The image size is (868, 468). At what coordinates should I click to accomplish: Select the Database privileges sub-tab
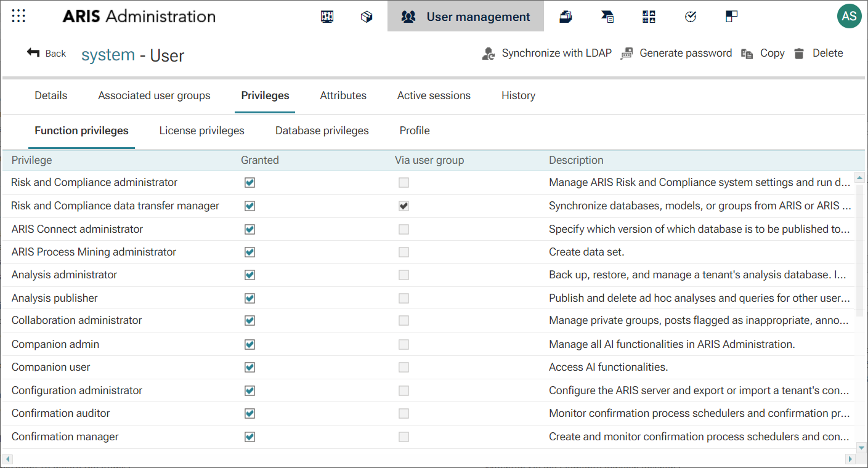point(322,131)
